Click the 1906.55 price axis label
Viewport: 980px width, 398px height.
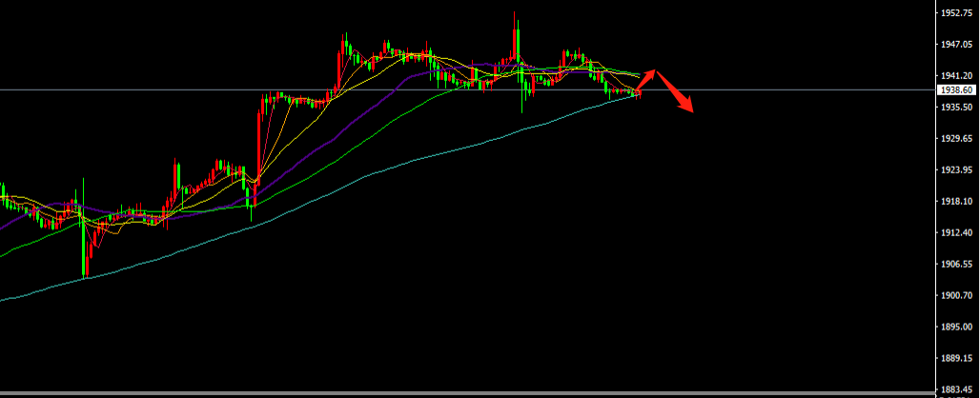tap(957, 264)
